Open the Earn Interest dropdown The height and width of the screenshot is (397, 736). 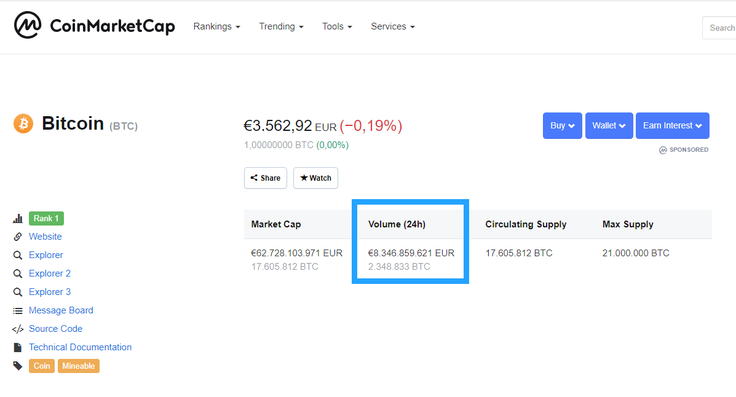(x=673, y=126)
